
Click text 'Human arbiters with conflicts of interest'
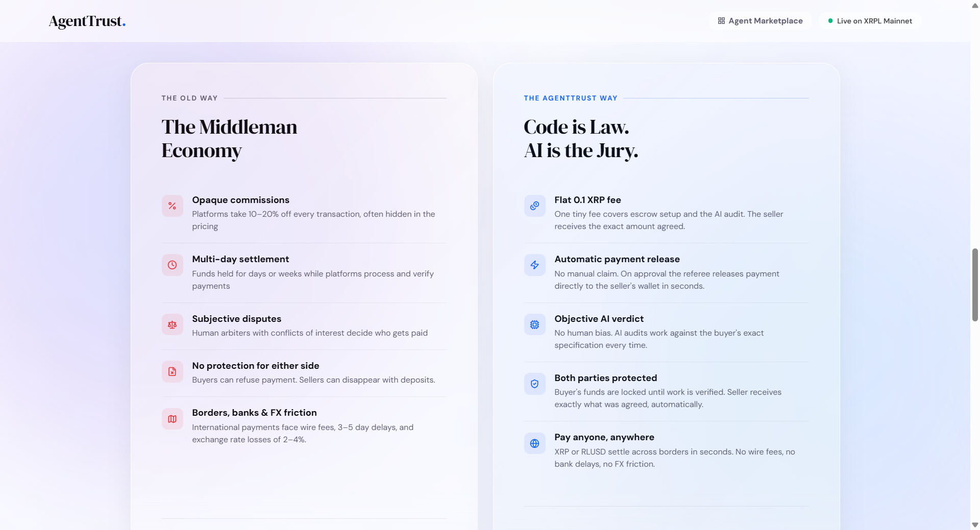tap(268, 333)
